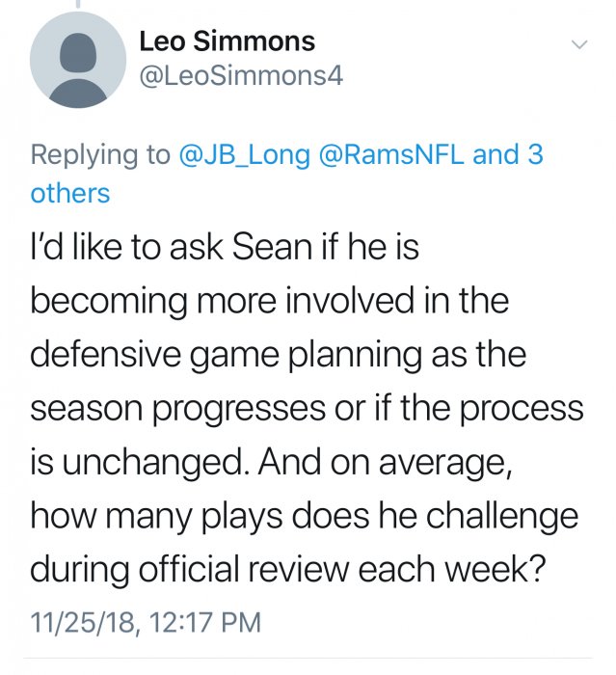Open Leo Simmons' default avatar picture
Image resolution: width=616 pixels, height=675 pixels.
click(x=78, y=60)
